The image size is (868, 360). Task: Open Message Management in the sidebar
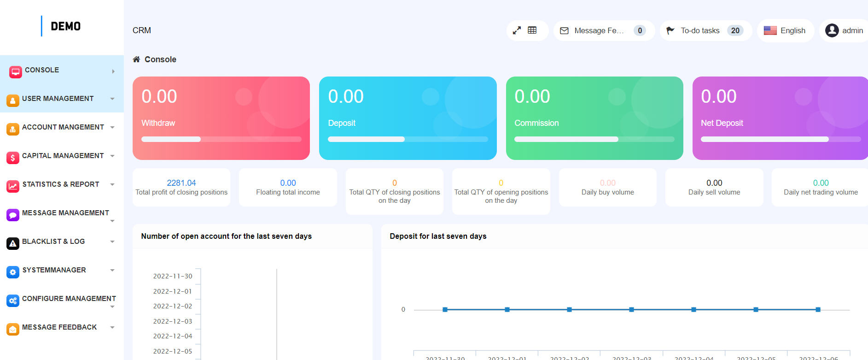pos(65,213)
